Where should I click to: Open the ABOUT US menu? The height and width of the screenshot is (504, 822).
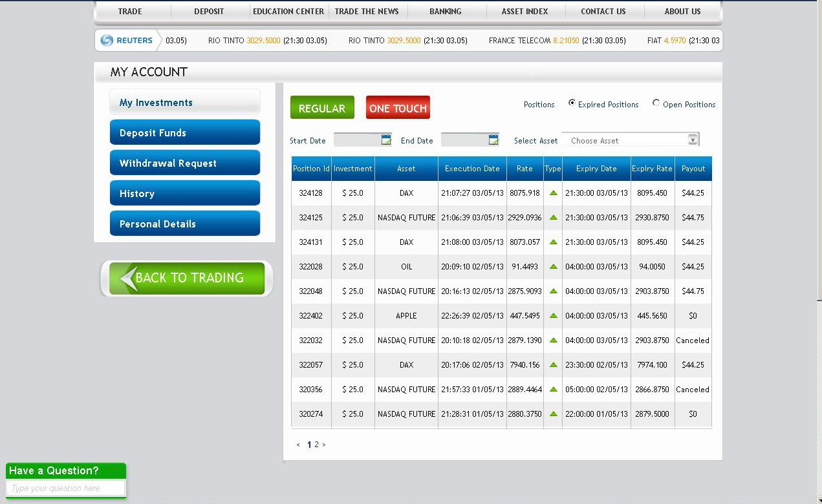[x=682, y=11]
